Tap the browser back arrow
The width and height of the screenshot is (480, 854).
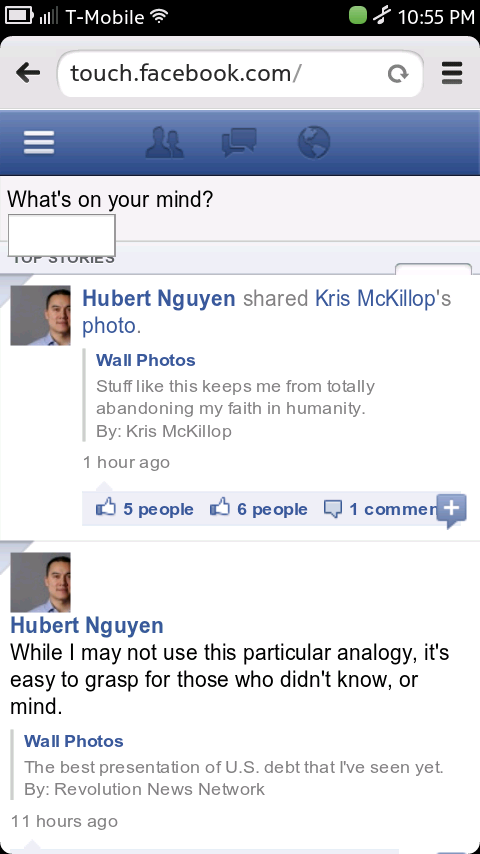28,73
